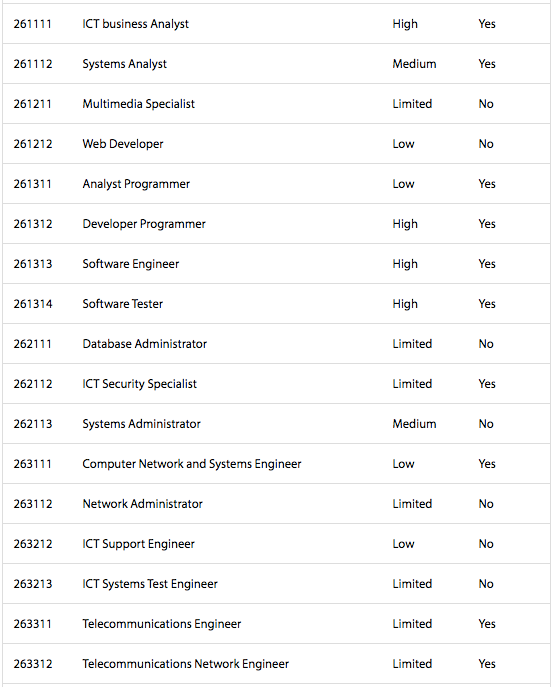Viewport: 557px width, 687px height.
Task: Select the ICT business Analyst row
Action: tap(277, 24)
